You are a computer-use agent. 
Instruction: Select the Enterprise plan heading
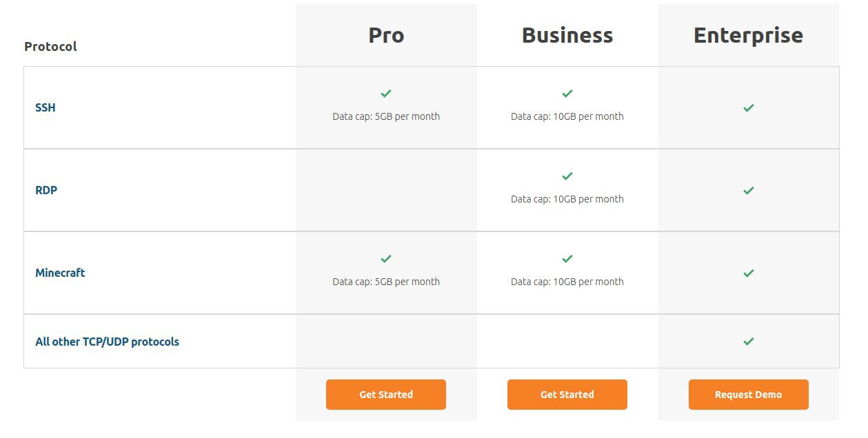[x=748, y=35]
